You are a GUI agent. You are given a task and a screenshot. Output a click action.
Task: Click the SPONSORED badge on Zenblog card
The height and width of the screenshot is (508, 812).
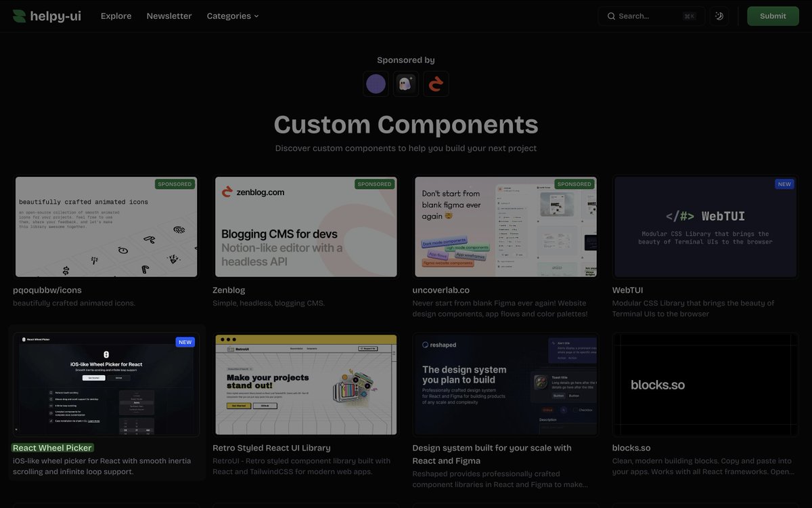pyautogui.click(x=375, y=184)
